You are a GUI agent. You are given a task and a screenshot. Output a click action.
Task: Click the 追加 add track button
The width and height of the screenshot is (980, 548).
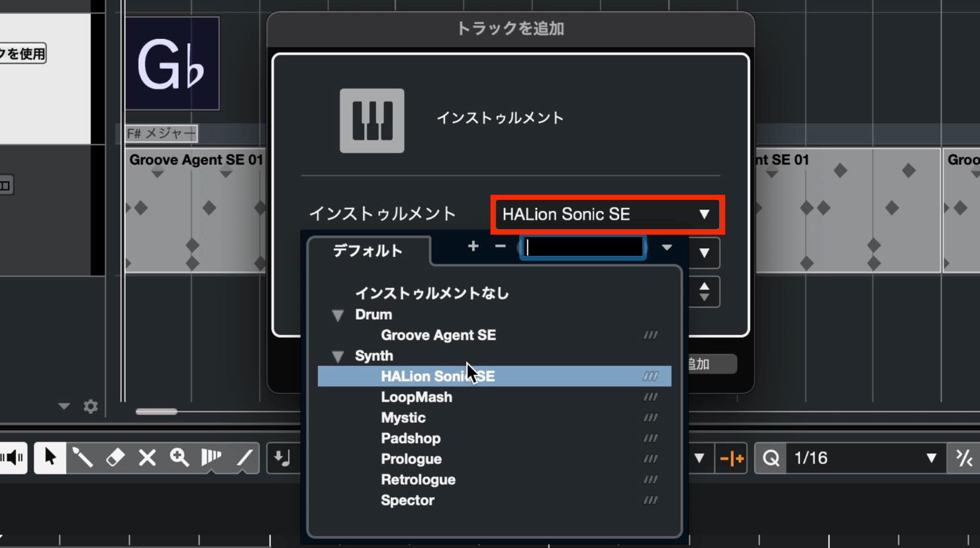click(x=712, y=364)
